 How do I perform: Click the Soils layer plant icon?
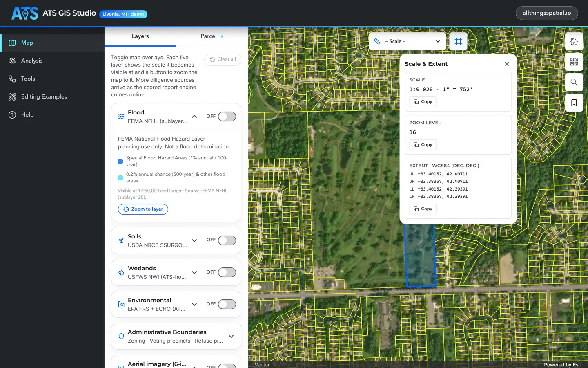pos(121,240)
